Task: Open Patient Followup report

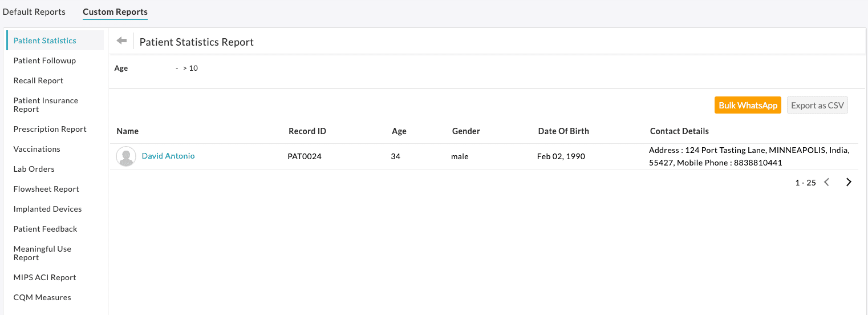Action: coord(44,60)
